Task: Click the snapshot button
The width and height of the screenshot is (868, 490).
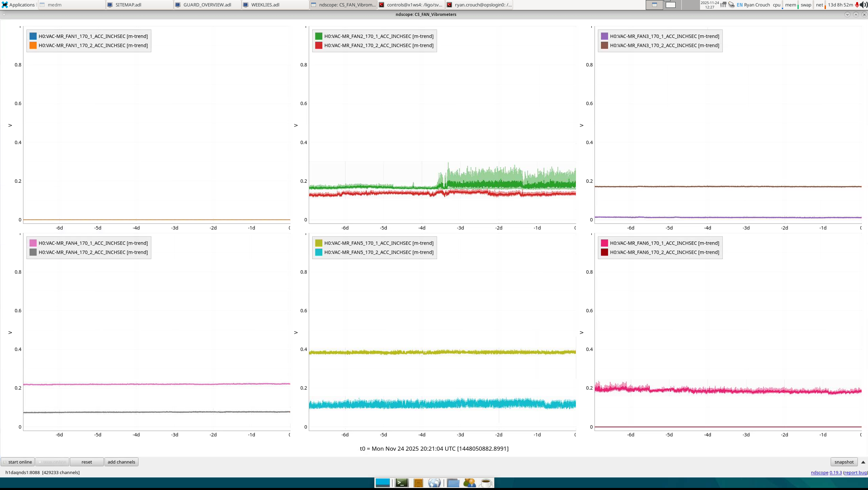Action: click(x=844, y=462)
